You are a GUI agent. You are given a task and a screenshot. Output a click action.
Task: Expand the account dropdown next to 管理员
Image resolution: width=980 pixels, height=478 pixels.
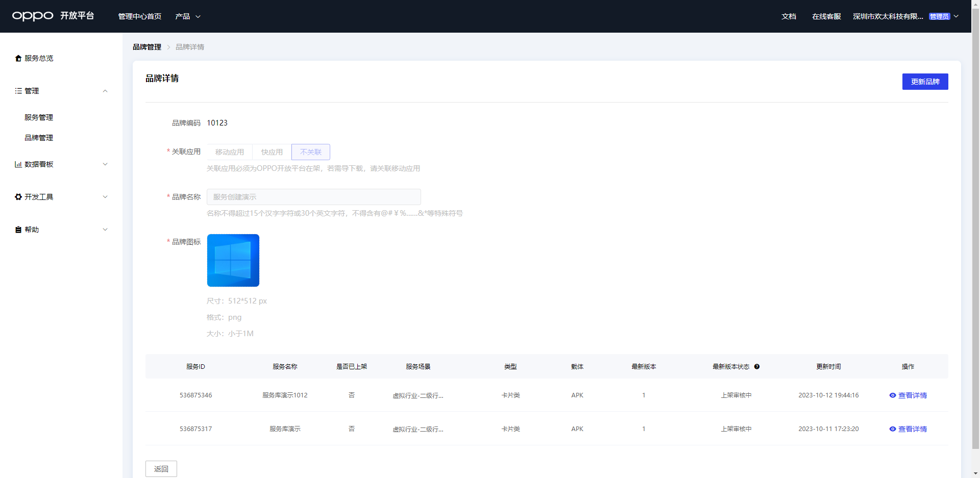(x=956, y=16)
